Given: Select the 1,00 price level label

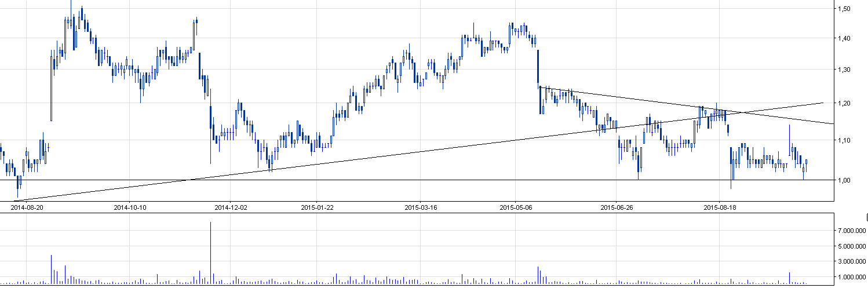Looking at the screenshot, I should coord(843,180).
